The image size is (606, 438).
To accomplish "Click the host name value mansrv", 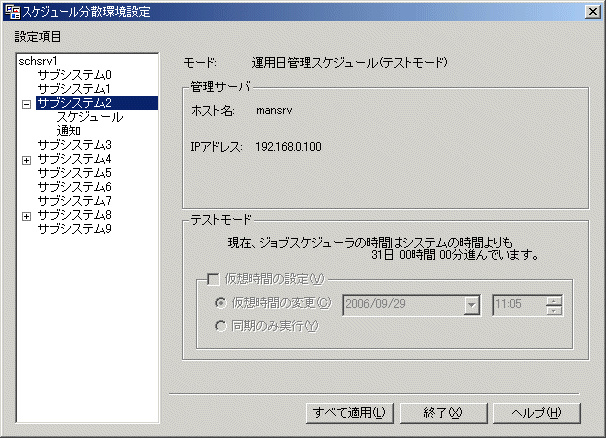I will 274,111.
